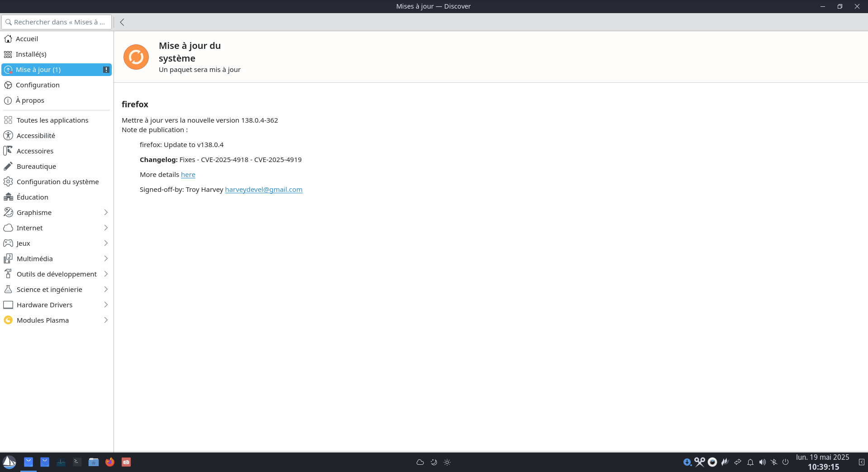Viewport: 868px width, 472px height.
Task: Expand the Jeux subcategories arrow
Action: pyautogui.click(x=106, y=243)
